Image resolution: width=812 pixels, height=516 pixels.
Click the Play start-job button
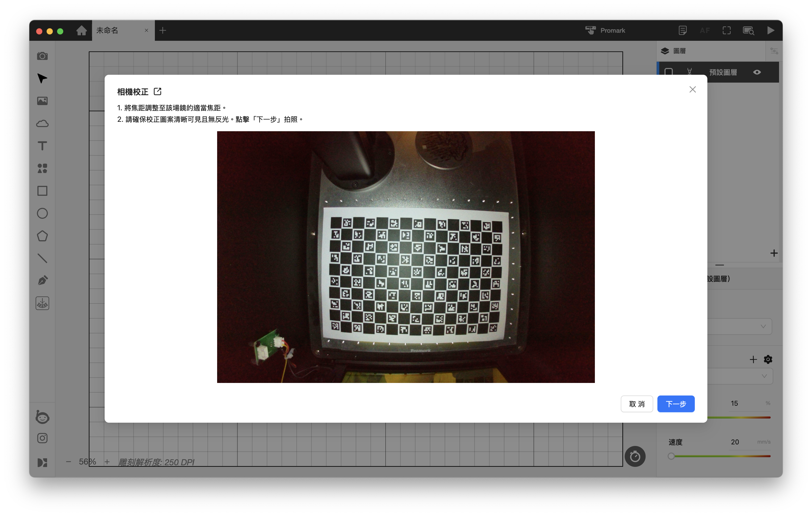[x=770, y=30]
